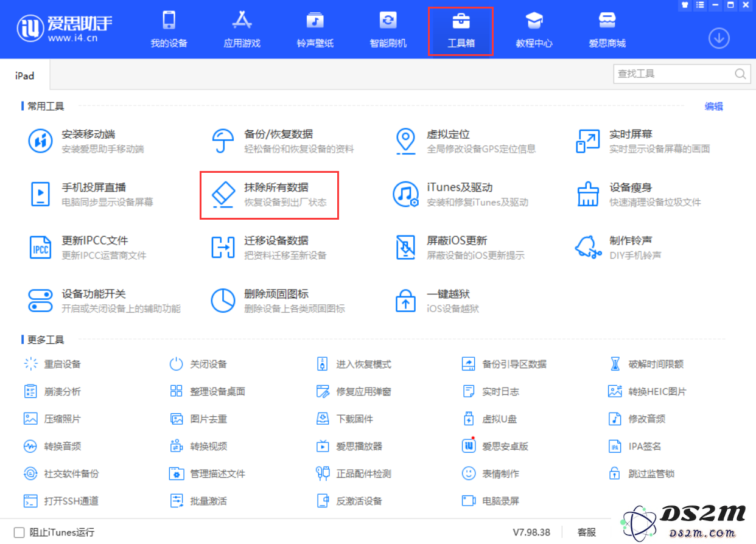Open 抹除所有数据 eraser tool
Viewport: 756px width, 544px height.
pyautogui.click(x=268, y=194)
